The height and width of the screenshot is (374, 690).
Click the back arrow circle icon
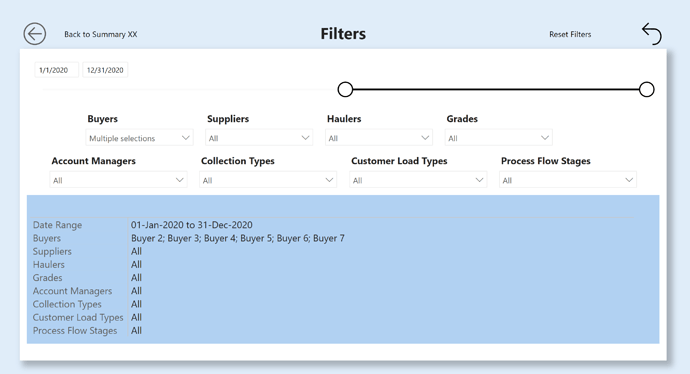(35, 34)
